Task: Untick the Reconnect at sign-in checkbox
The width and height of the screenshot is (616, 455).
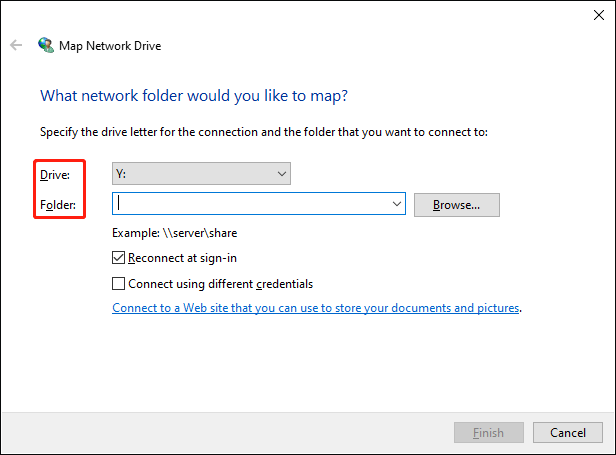Action: point(120,258)
